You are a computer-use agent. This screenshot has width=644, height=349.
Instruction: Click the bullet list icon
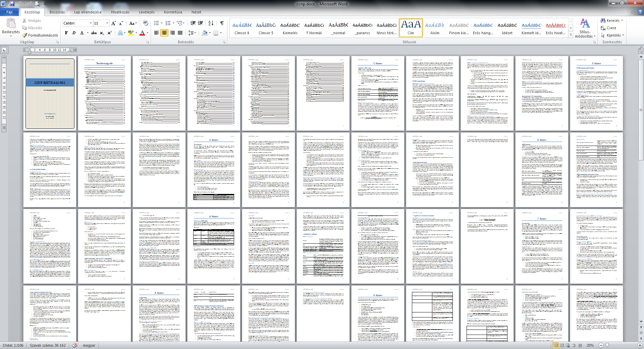156,23
